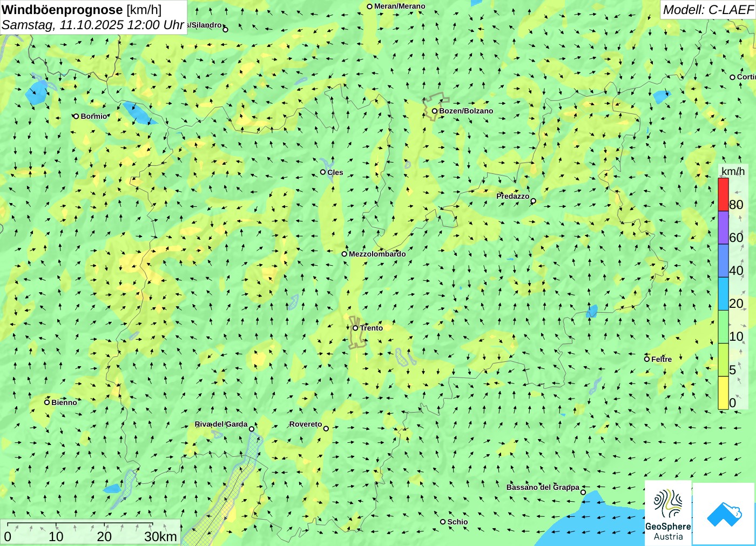Select the Bormio location marker
This screenshot has width=756, height=546.
[76, 116]
